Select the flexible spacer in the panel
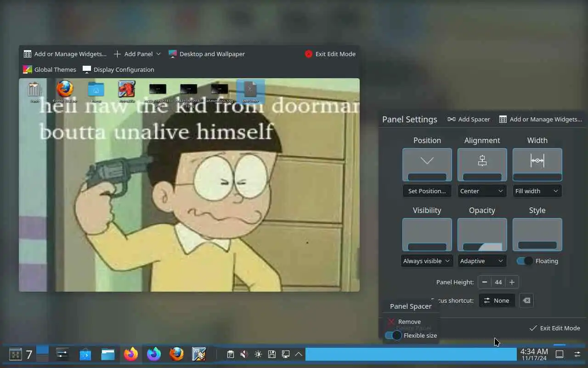Viewport: 588px width, 368px height. coord(411,354)
